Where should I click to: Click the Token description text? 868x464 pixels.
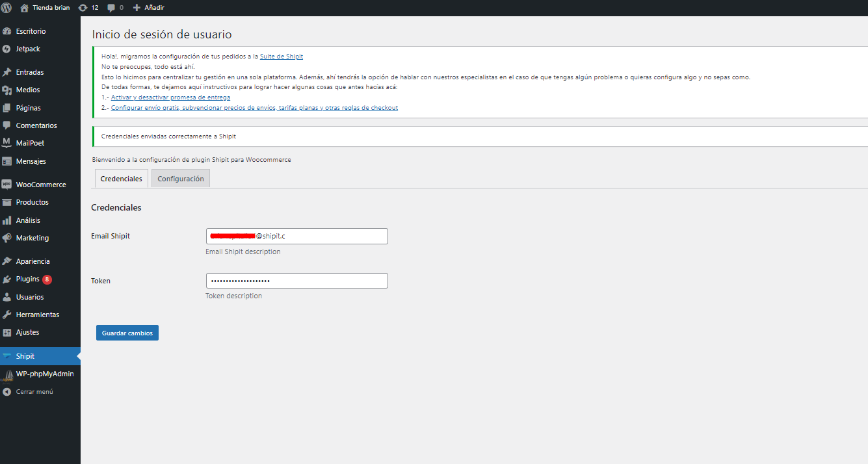[x=234, y=296]
